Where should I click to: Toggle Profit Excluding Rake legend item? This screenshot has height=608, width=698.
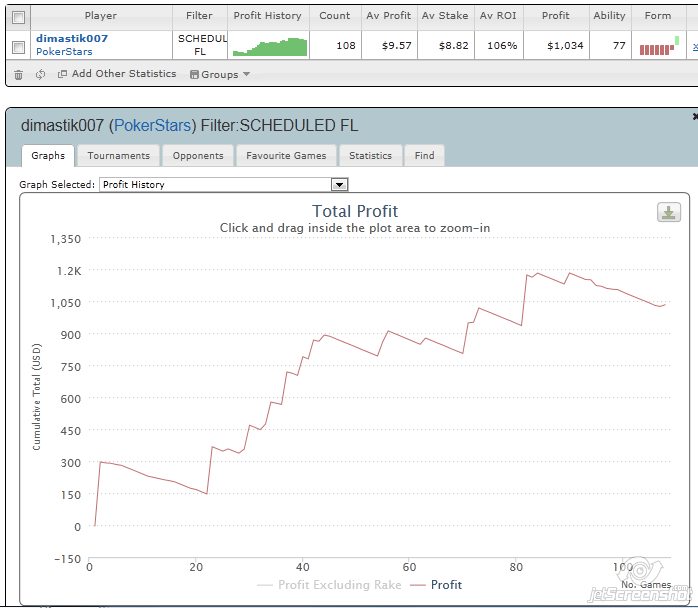tap(329, 585)
